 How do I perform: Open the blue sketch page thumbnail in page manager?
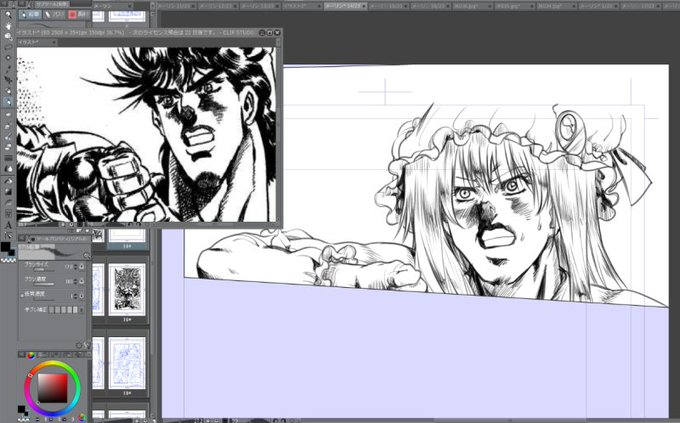point(127,364)
